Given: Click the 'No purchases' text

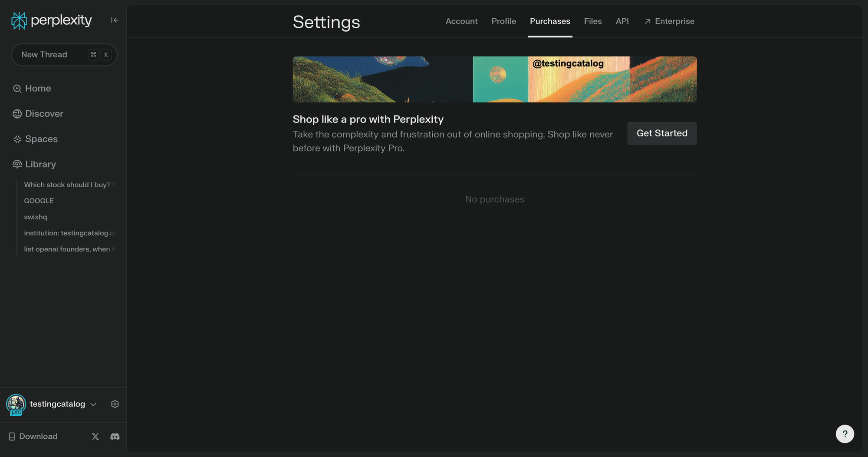Looking at the screenshot, I should point(495,199).
